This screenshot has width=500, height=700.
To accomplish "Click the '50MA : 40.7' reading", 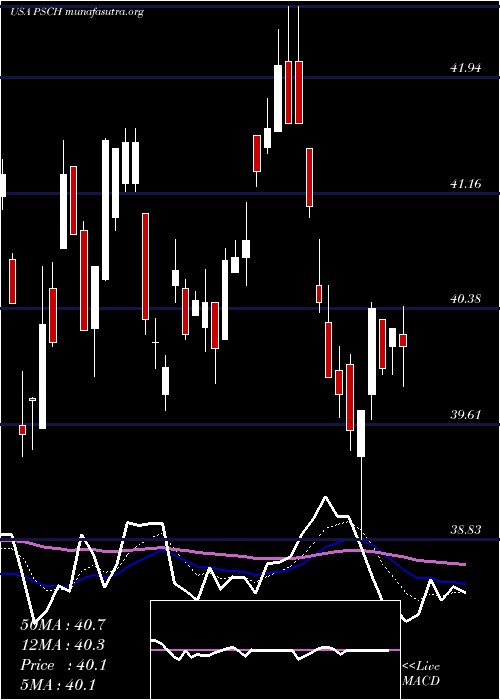I will (x=63, y=625).
